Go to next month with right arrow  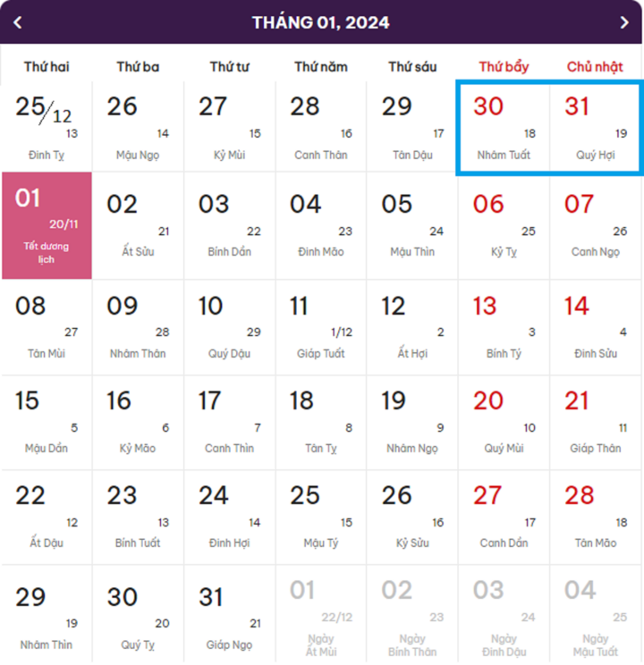coord(624,22)
